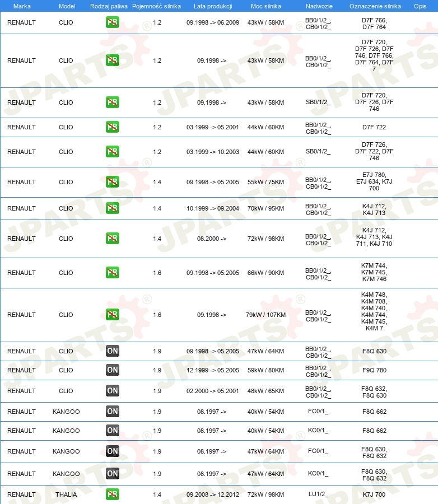The image size is (438, 504).
Task: Click the Marka column header
Action: coord(22,6)
